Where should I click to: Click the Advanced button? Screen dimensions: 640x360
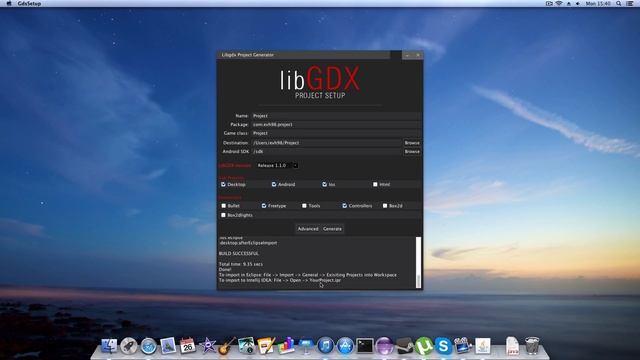308,229
